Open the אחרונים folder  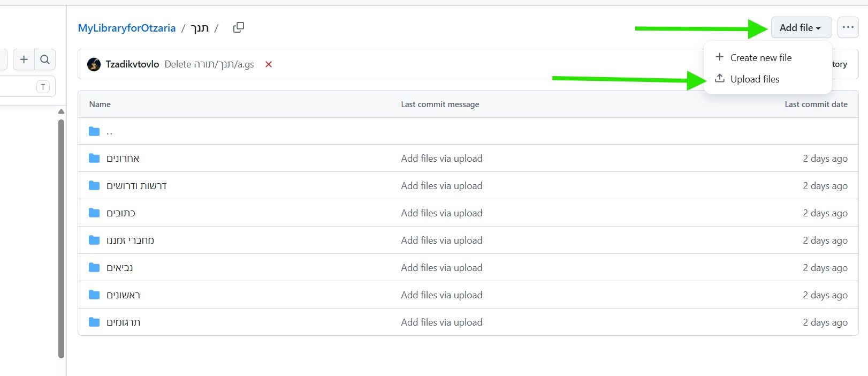(x=123, y=159)
